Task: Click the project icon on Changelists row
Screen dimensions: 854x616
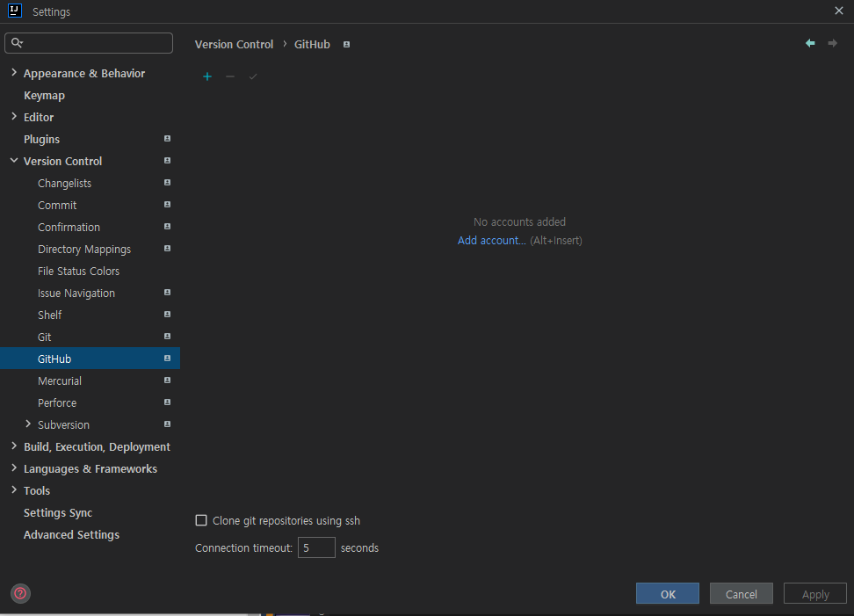Action: tap(167, 183)
